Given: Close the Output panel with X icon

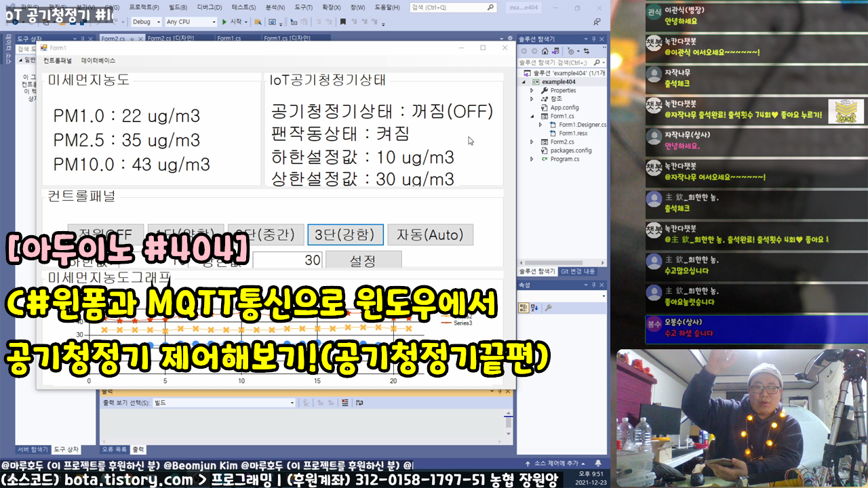Looking at the screenshot, I should (508, 391).
